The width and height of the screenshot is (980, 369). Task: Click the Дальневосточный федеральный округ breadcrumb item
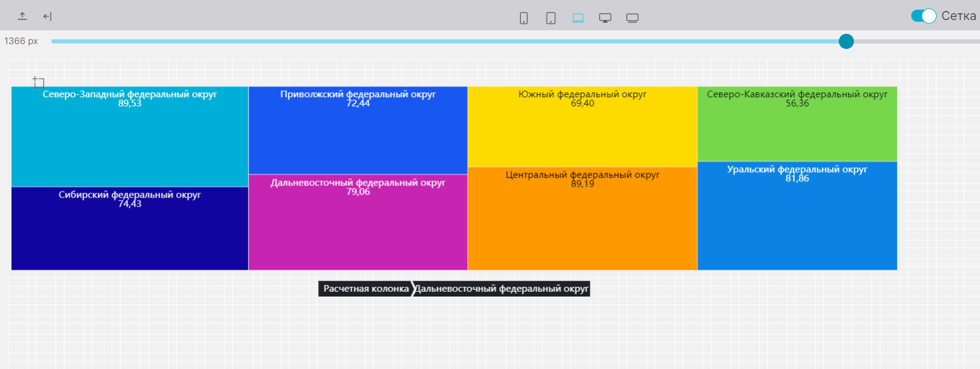point(501,289)
